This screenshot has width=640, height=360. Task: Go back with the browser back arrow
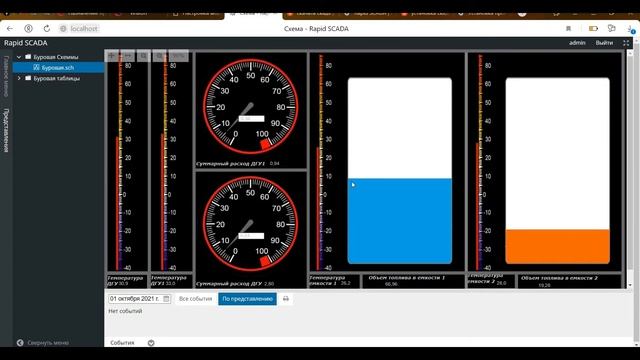pos(10,29)
